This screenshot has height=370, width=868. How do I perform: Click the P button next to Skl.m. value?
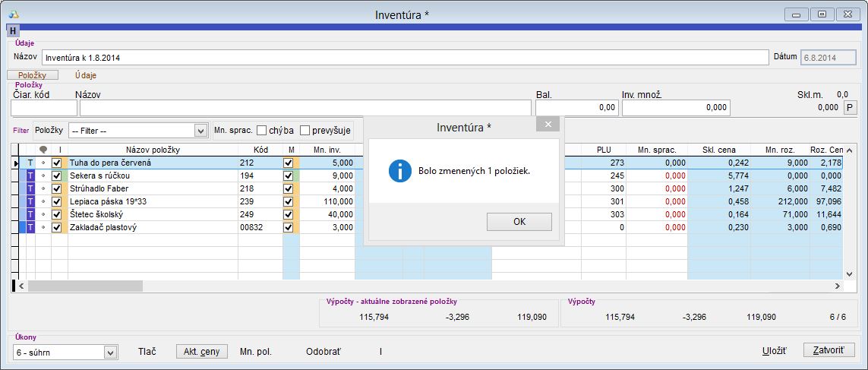click(851, 108)
